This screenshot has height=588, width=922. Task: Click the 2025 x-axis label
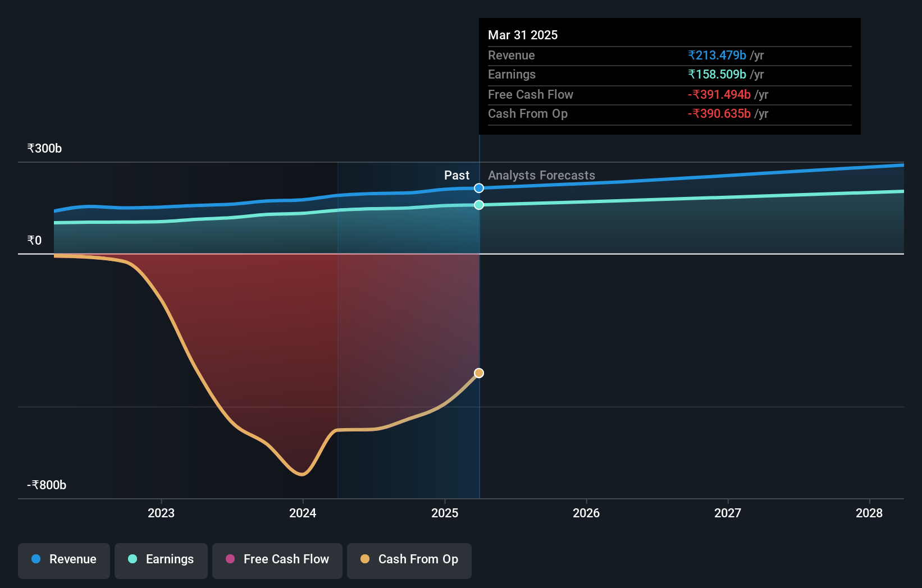(x=445, y=513)
